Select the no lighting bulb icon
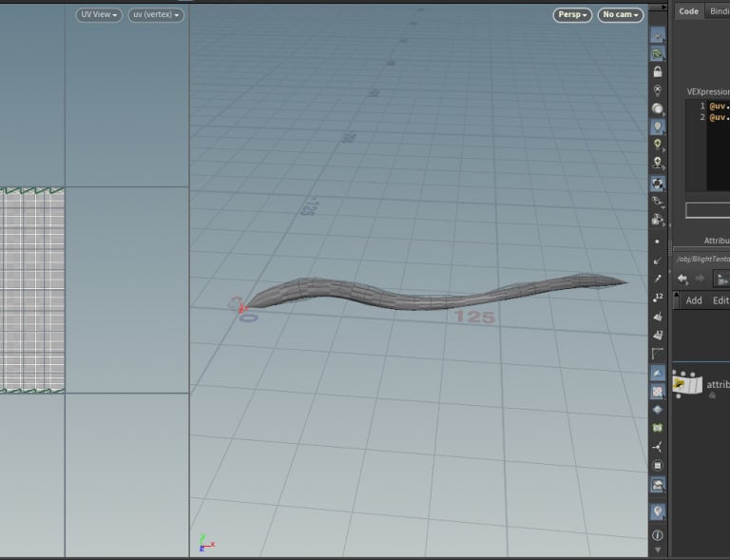The image size is (730, 560). tap(658, 89)
